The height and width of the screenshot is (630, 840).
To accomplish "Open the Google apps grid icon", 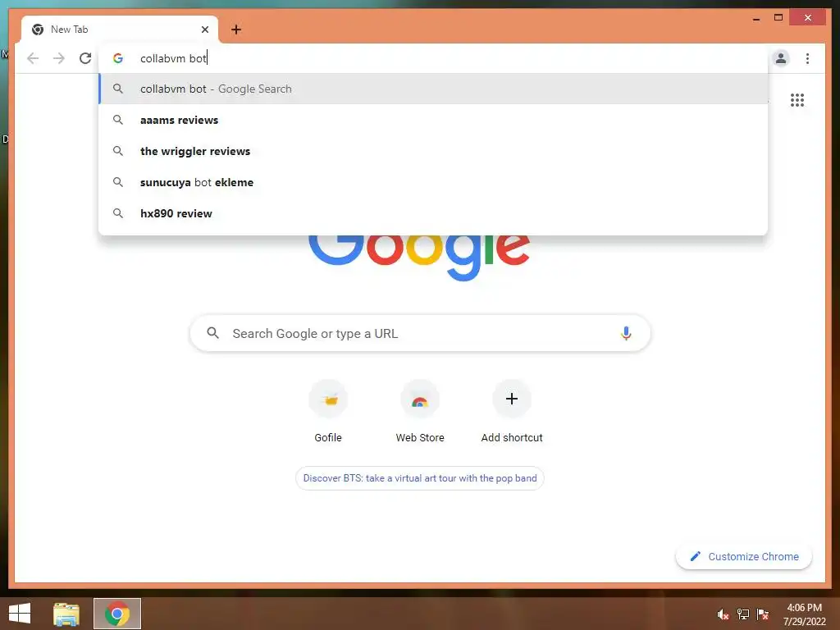I will coord(797,100).
